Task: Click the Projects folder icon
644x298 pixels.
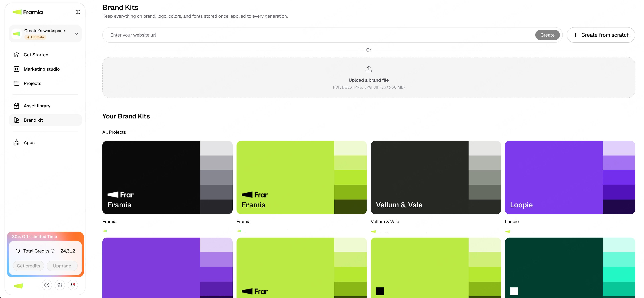Action: click(x=16, y=83)
